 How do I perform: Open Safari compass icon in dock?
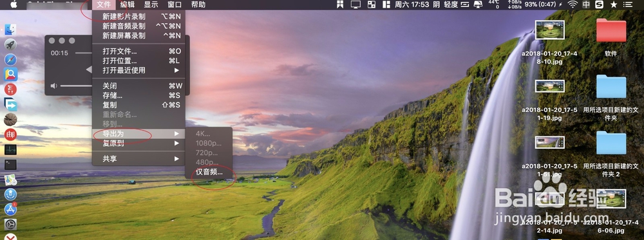pyautogui.click(x=10, y=60)
